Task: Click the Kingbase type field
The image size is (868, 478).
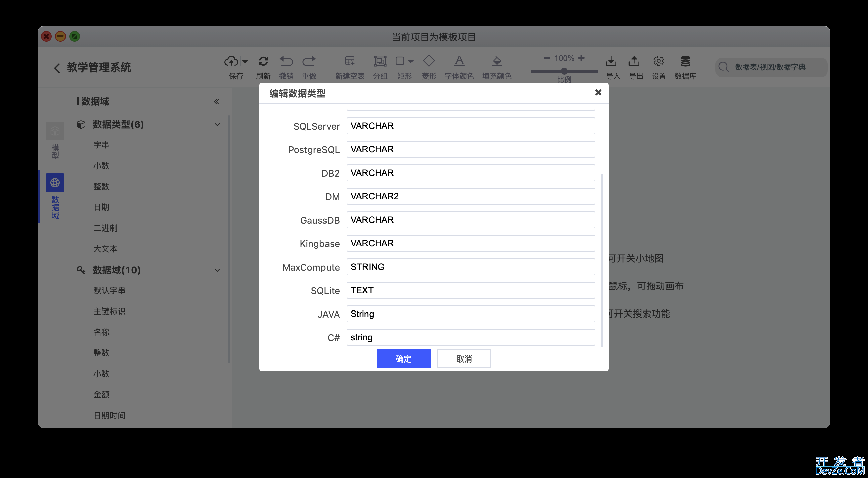Action: pos(470,243)
